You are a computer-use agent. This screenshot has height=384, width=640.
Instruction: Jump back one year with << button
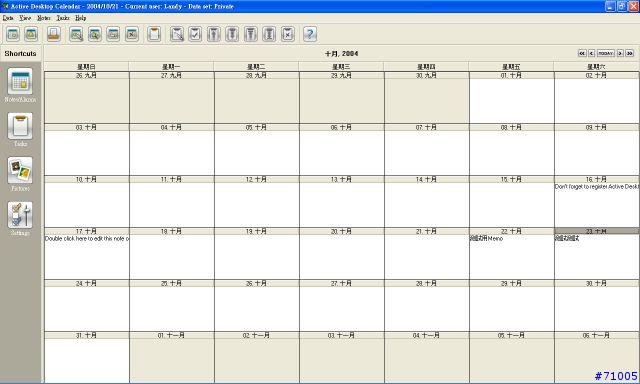(582, 53)
